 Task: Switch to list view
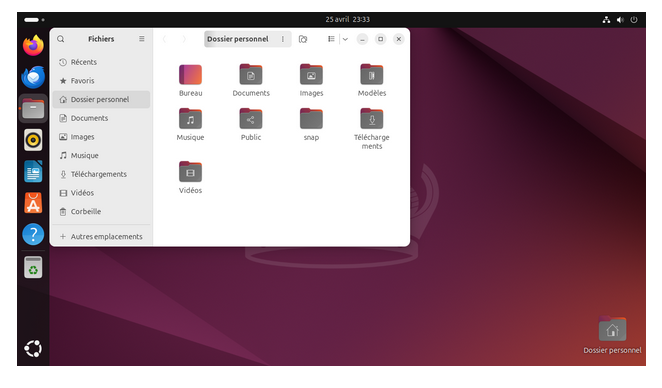[331, 39]
